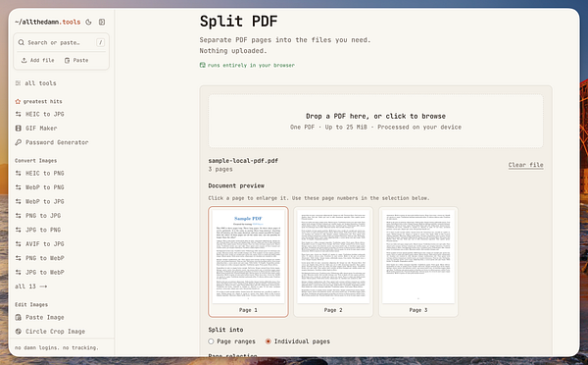Click the HEIC to PNG convert icon
588x365 pixels.
point(18,173)
